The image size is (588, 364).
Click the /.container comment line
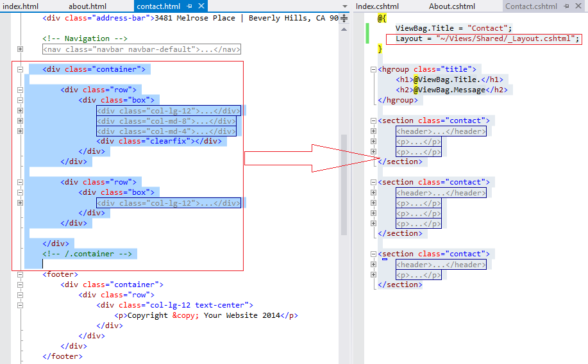[x=87, y=254]
